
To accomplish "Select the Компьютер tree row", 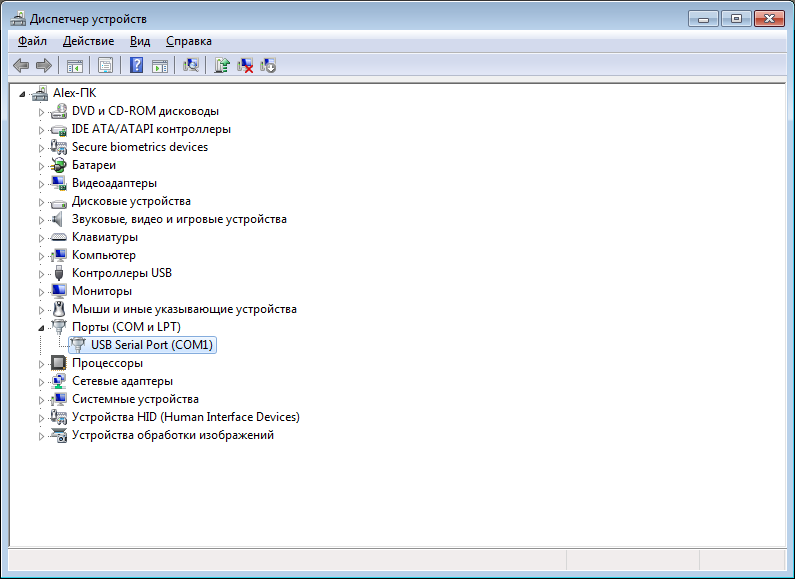I will tap(104, 255).
